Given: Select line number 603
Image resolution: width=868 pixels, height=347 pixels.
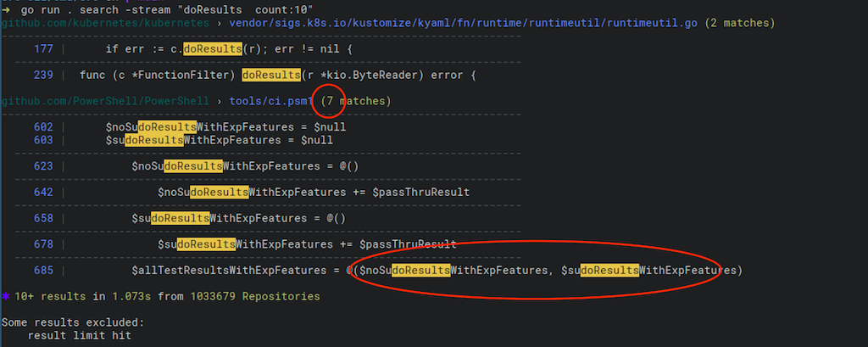Looking at the screenshot, I should click(43, 140).
